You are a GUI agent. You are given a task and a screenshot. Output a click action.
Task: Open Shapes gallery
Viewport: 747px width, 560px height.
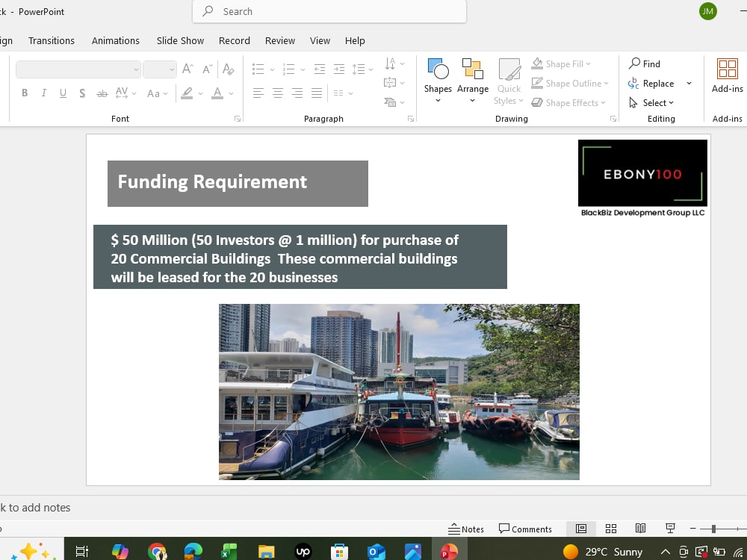tap(438, 81)
